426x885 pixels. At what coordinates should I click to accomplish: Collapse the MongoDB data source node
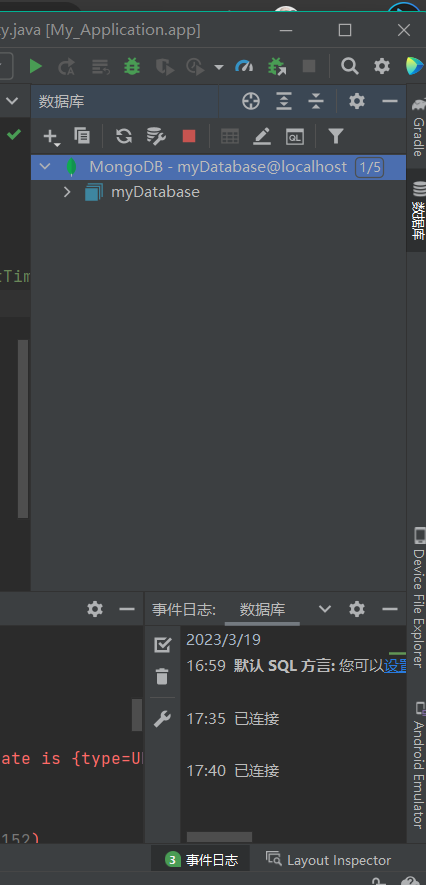(x=45, y=167)
